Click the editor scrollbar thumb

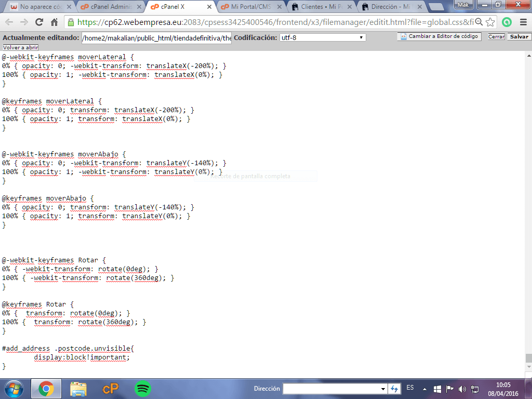pos(528,358)
